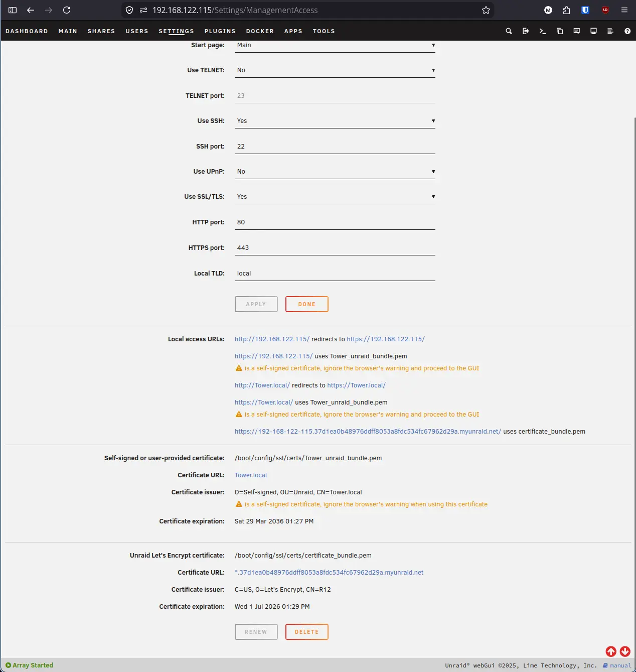Open the Use TELNET dropdown
This screenshot has height=672, width=636.
click(335, 70)
